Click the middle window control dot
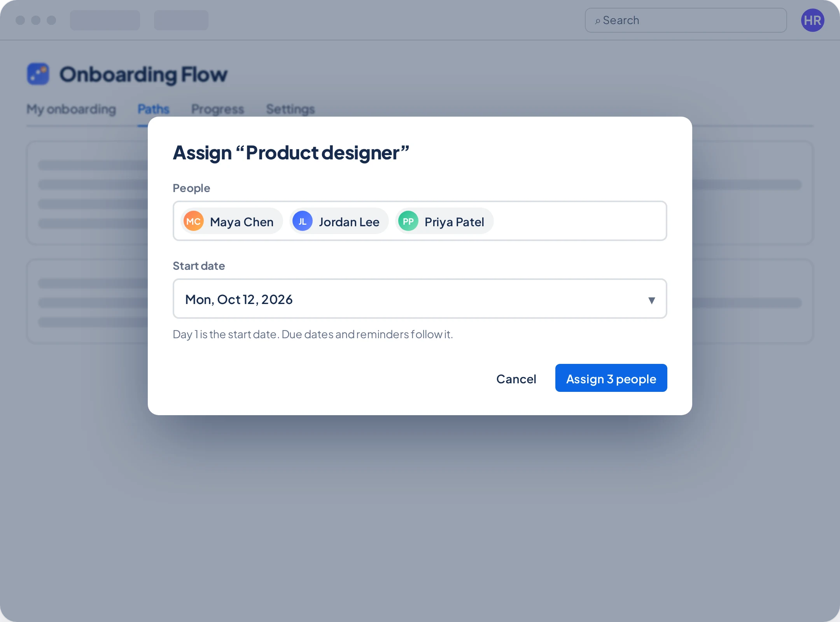The width and height of the screenshot is (840, 622). [36, 20]
